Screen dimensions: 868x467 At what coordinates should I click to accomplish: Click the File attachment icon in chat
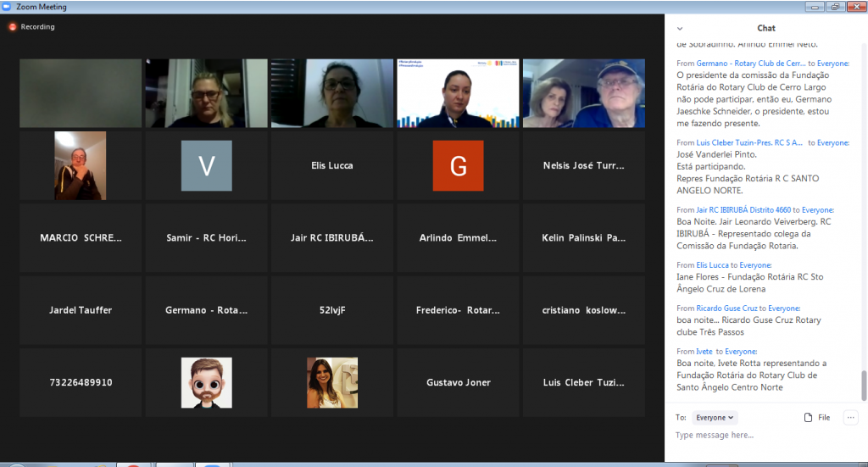[809, 417]
